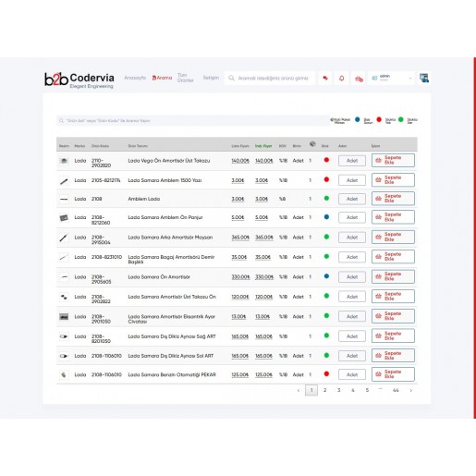
Task: Click Adet quantity field for Amblem Lada
Action: pyautogui.click(x=352, y=199)
